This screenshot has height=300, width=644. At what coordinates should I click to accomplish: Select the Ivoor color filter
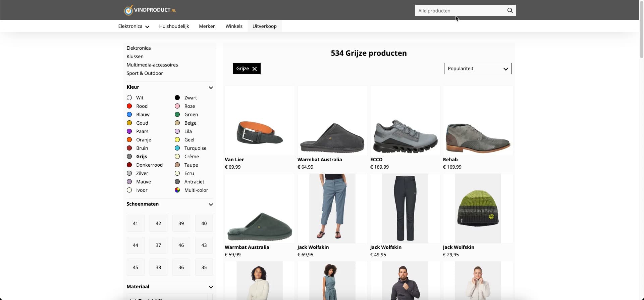(137, 190)
